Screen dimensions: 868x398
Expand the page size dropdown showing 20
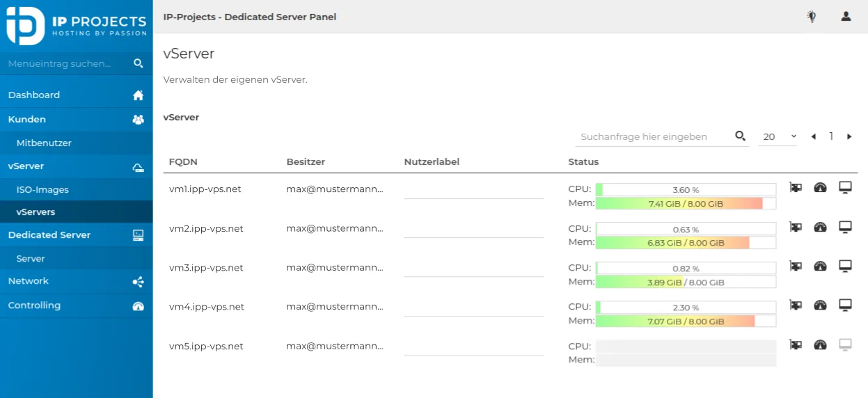tap(779, 137)
